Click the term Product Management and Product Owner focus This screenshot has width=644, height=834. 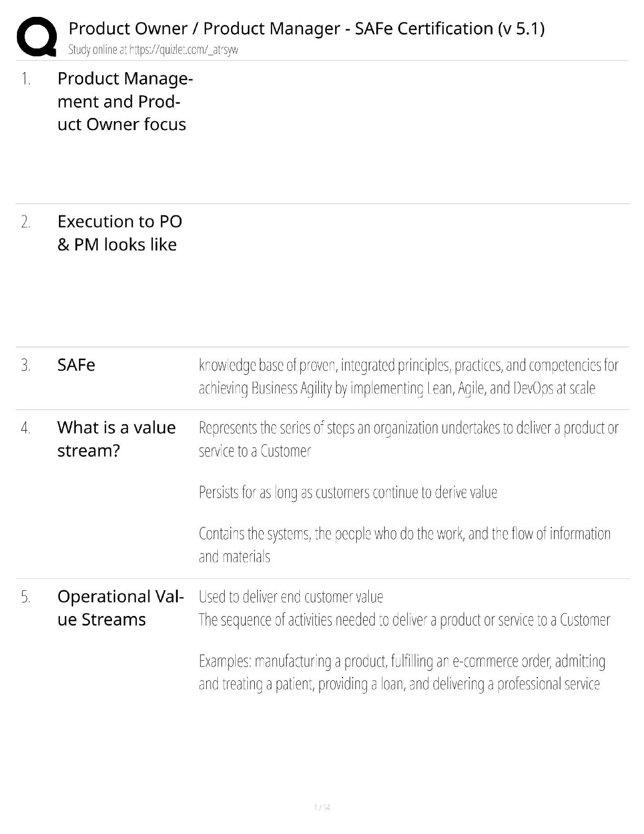coord(125,101)
